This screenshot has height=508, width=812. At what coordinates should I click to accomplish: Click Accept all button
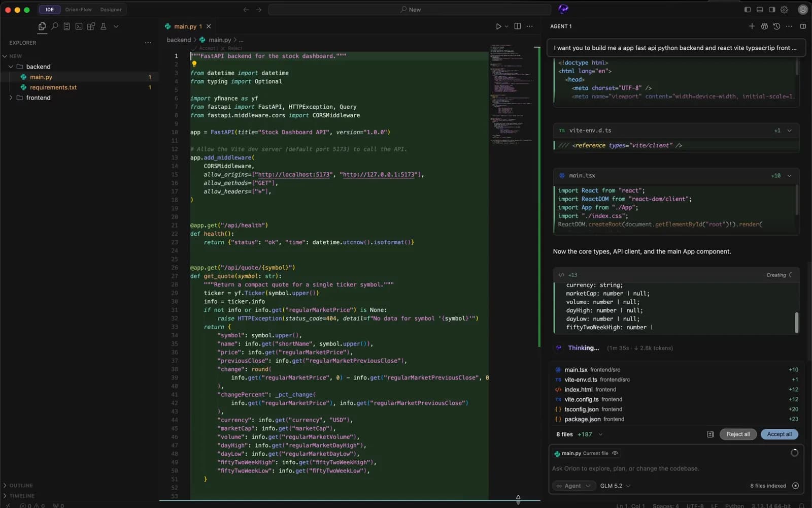[779, 434]
